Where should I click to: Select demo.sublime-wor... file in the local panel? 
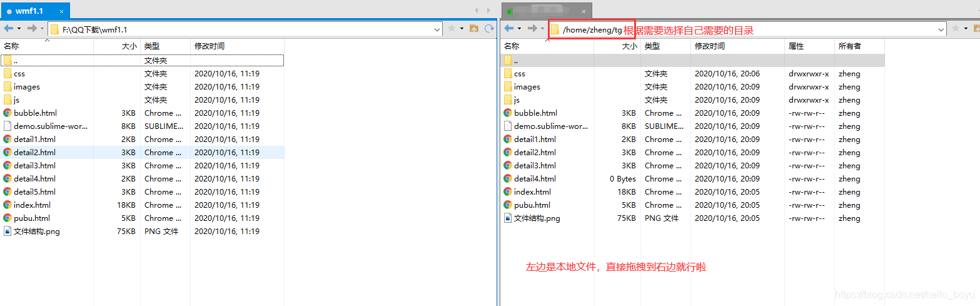[142, 126]
